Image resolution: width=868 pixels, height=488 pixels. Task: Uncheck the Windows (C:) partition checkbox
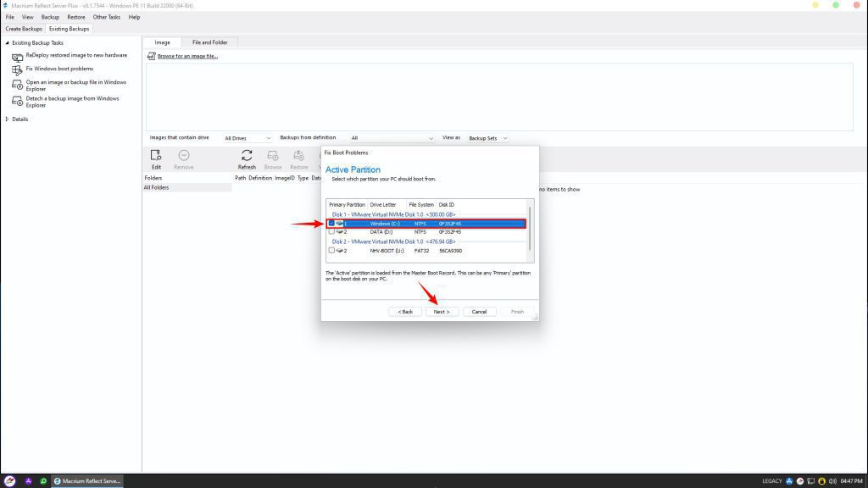(x=331, y=224)
